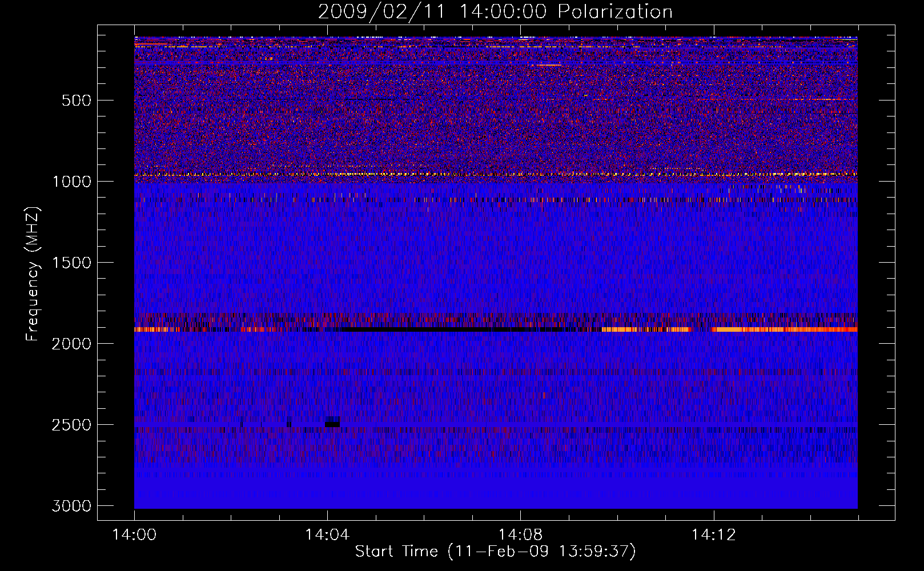924x571 pixels.
Task: Click the bright orange band near 1900 MHz after 14:12
Action: point(785,329)
